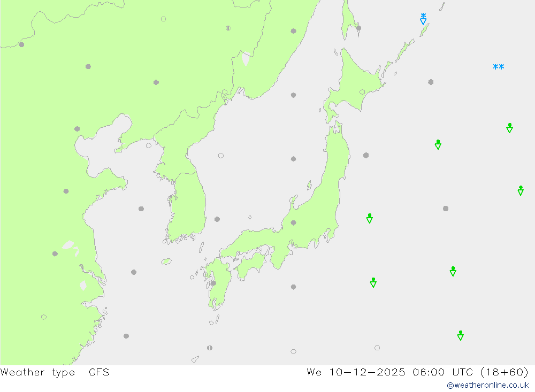Click the grey cloud dot on Sakhalin
This screenshot has width=535, height=392.
[x=358, y=28]
